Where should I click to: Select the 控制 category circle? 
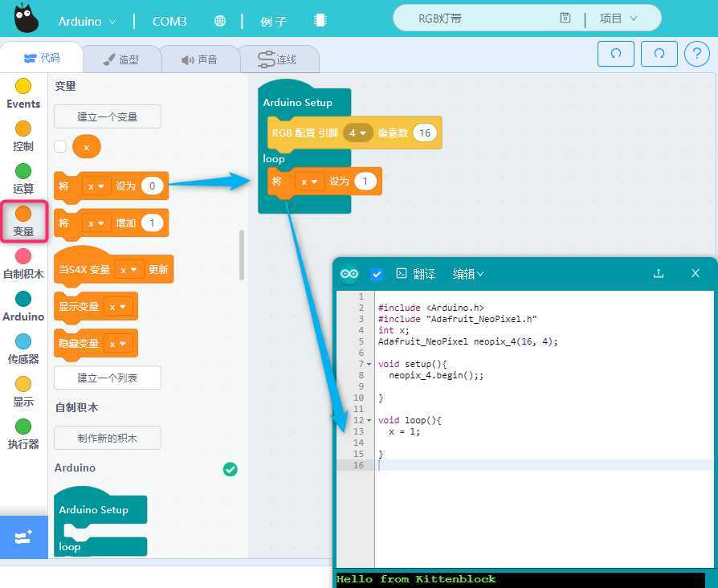[x=23, y=129]
